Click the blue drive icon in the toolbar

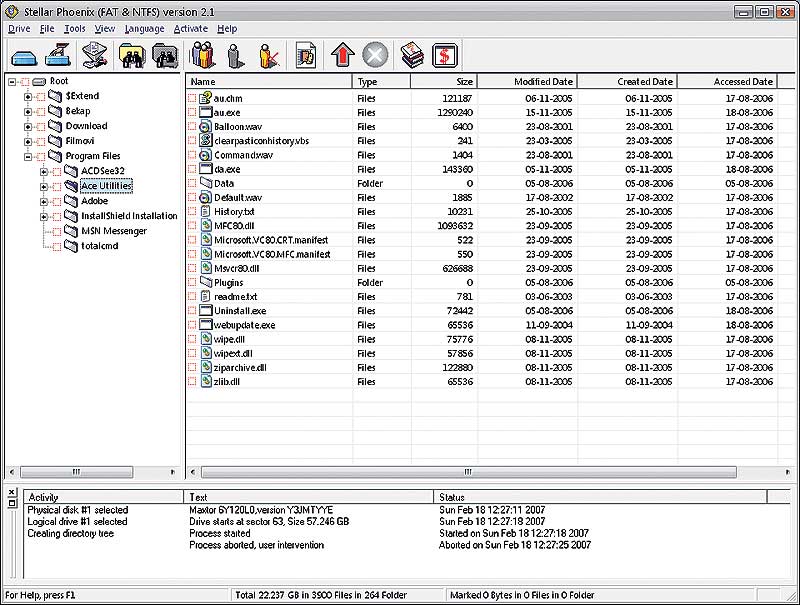(x=24, y=57)
